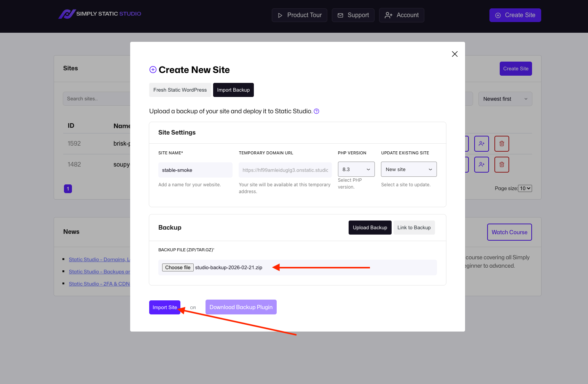The width and height of the screenshot is (588, 384).
Task: Select the Upload Backup tab
Action: click(x=370, y=227)
